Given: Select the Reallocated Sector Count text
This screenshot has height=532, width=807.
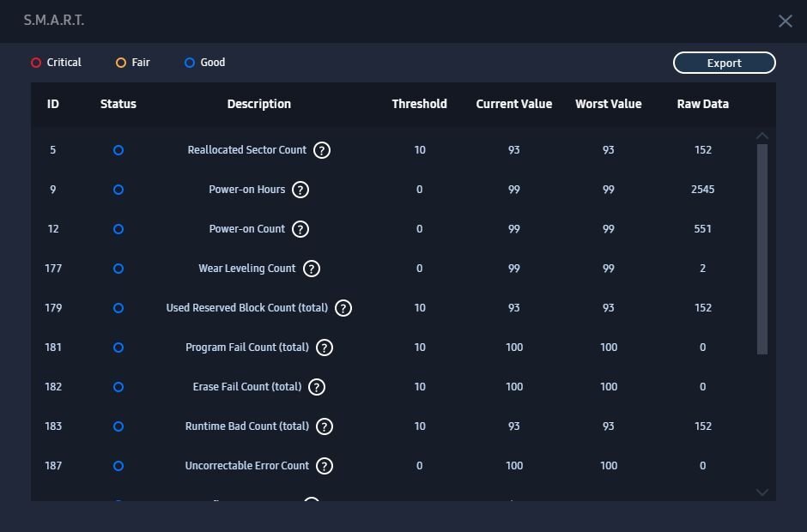Looking at the screenshot, I should (247, 149).
